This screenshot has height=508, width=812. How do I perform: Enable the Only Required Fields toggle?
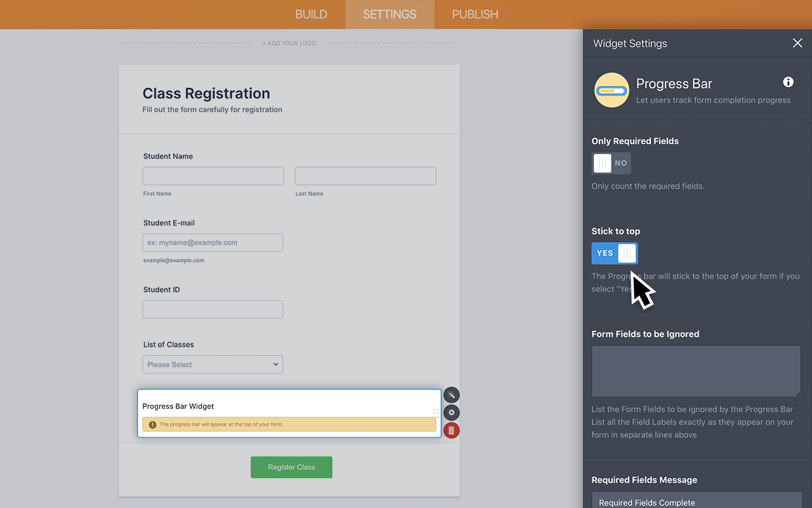pyautogui.click(x=611, y=163)
